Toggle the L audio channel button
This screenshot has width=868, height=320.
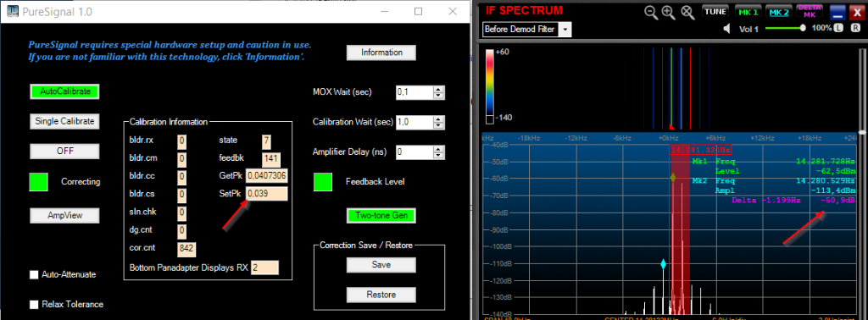point(838,28)
